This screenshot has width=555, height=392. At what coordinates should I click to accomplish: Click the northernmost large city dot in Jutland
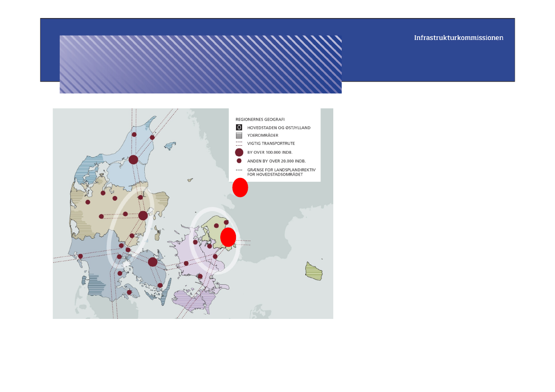(133, 159)
